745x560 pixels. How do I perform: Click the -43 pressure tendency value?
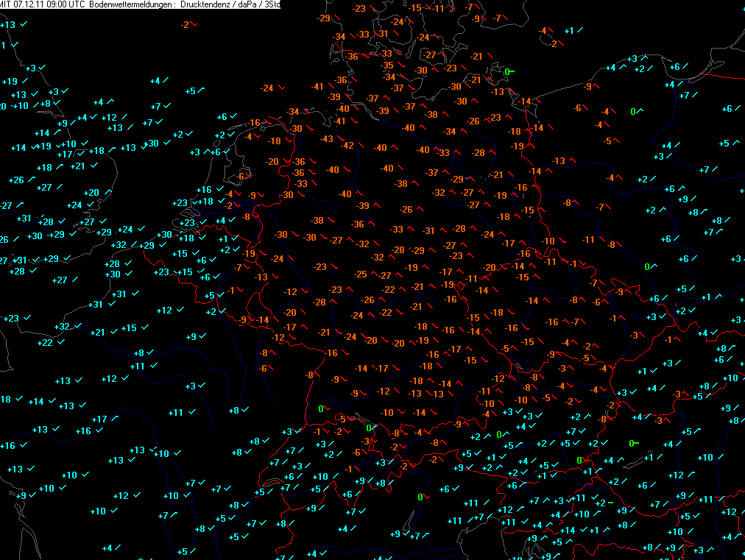(x=327, y=139)
